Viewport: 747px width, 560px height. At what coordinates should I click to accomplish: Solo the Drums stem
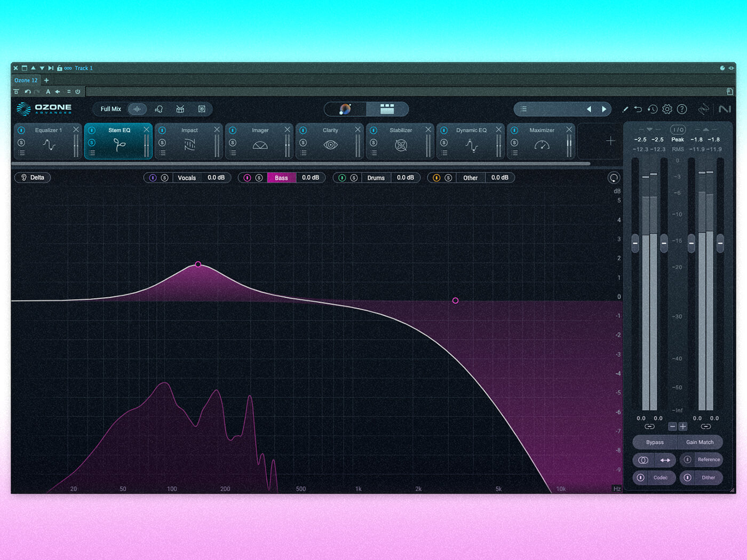[354, 178]
